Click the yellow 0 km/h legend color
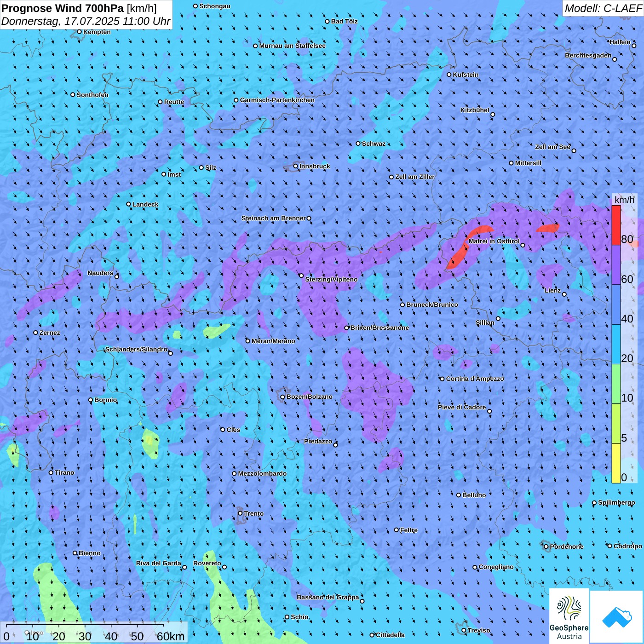644x644 pixels. (x=616, y=463)
